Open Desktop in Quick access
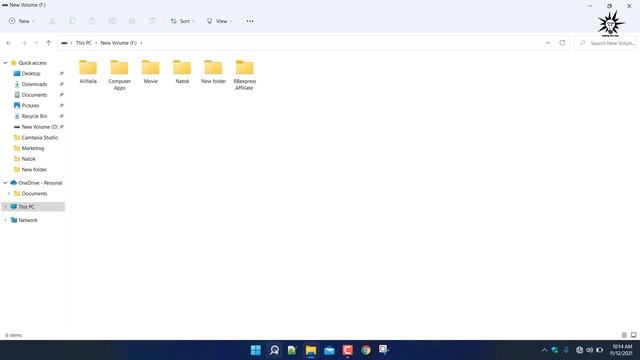Viewport: 640px width, 360px height. point(31,73)
